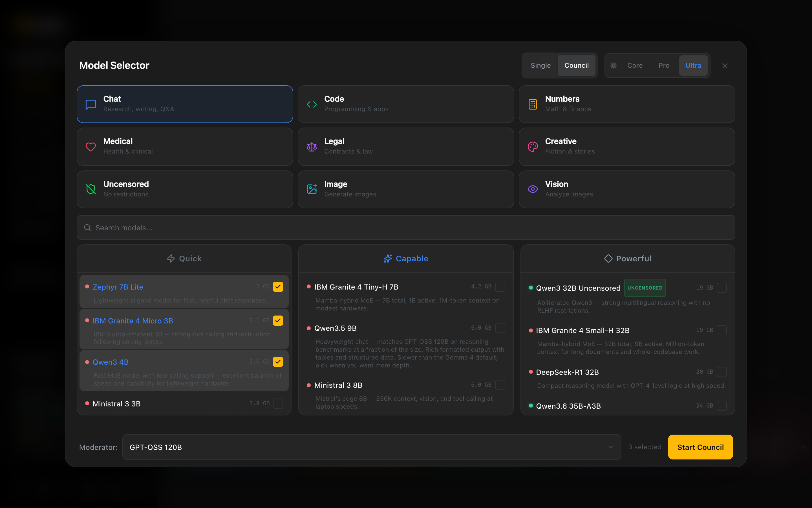Click the Quick lightning bolt icon
This screenshot has width=812, height=508.
point(171,258)
